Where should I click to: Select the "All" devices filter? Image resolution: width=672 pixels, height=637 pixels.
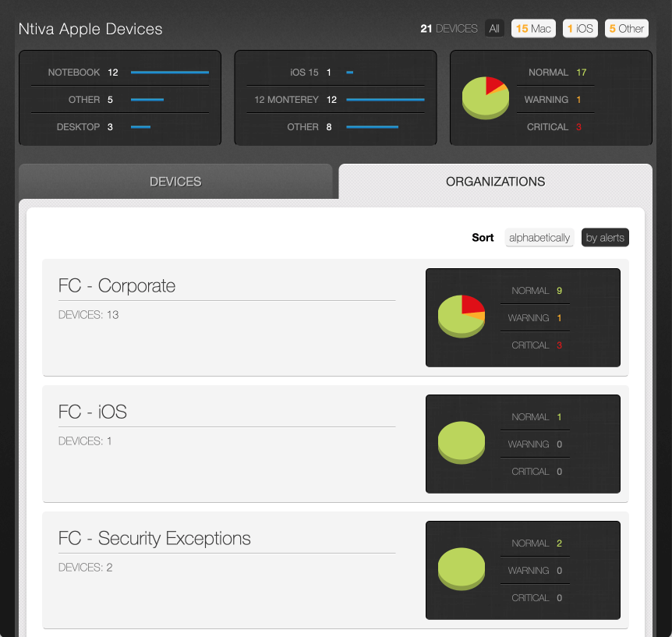(x=494, y=28)
